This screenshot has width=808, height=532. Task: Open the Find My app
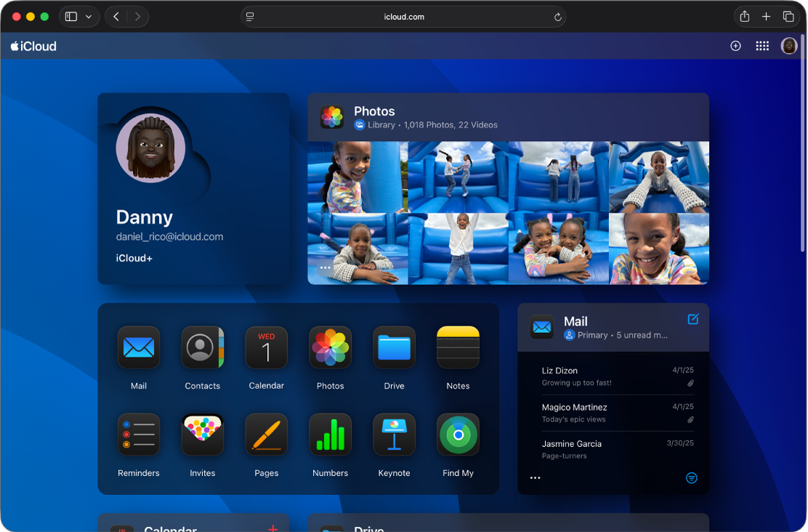tap(458, 435)
